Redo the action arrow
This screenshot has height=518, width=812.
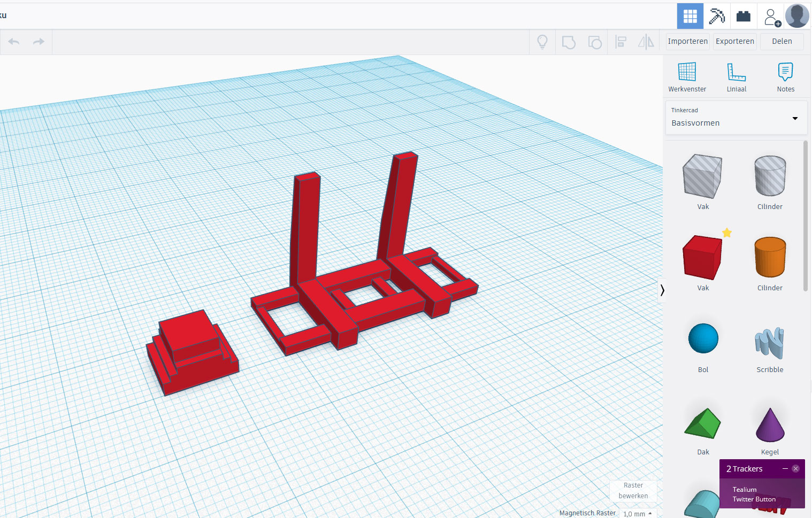[39, 42]
